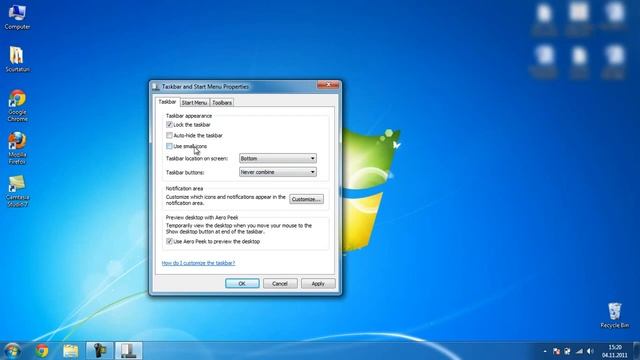Select the Google Chrome desktop shortcut
Image resolution: width=640 pixels, height=360 pixels.
(x=17, y=106)
